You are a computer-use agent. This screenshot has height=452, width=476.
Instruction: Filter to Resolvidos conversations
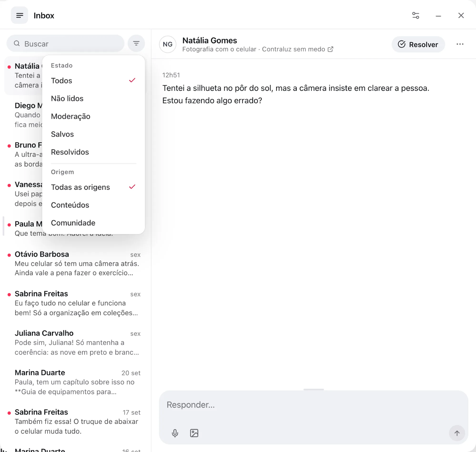pos(94,152)
